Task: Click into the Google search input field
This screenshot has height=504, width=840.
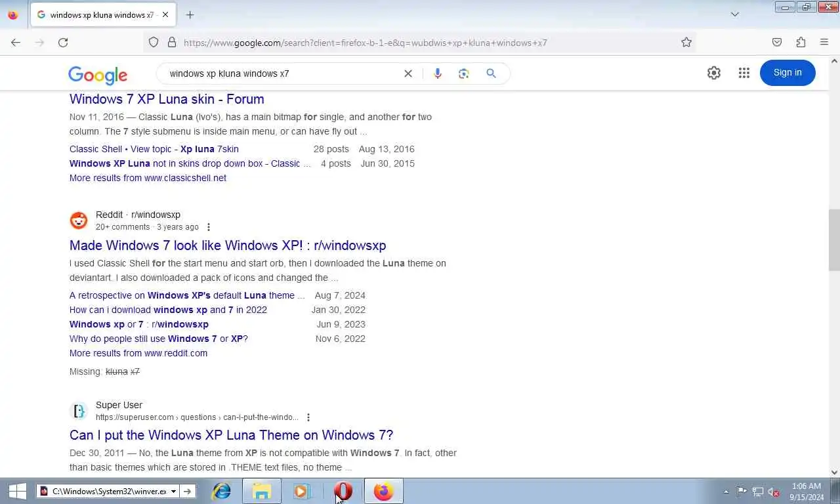Action: (282, 73)
